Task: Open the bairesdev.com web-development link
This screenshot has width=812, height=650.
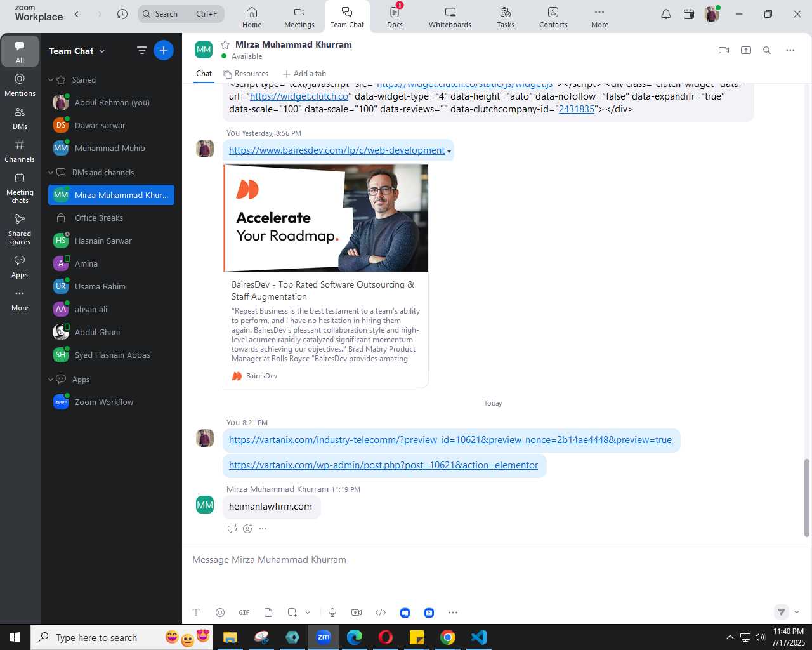Action: pos(337,150)
